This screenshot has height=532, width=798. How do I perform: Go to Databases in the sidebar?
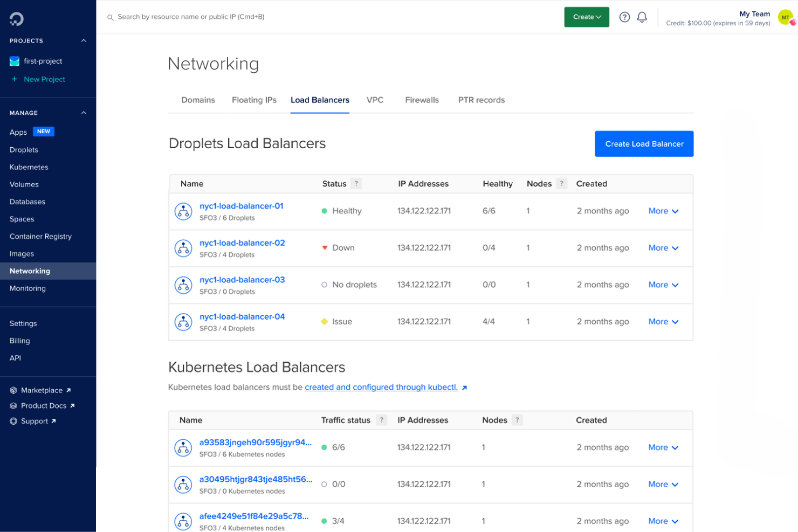tap(27, 202)
